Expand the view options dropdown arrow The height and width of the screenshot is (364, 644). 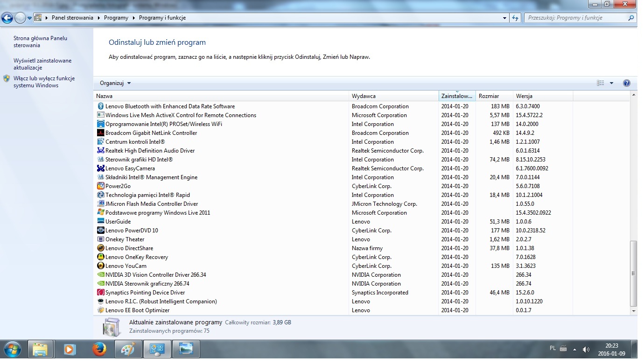pyautogui.click(x=611, y=83)
